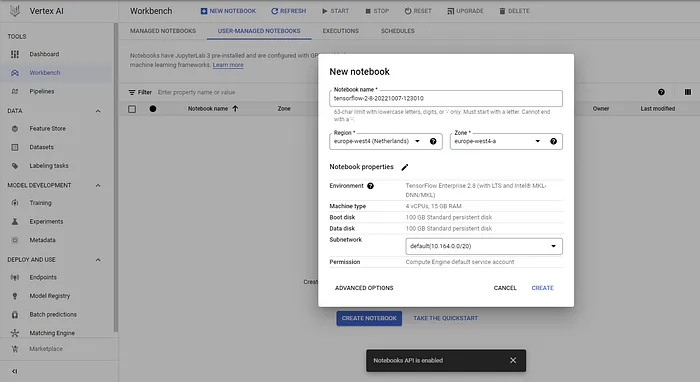Click Start in the toolbar
The width and height of the screenshot is (700, 382).
coord(335,11)
